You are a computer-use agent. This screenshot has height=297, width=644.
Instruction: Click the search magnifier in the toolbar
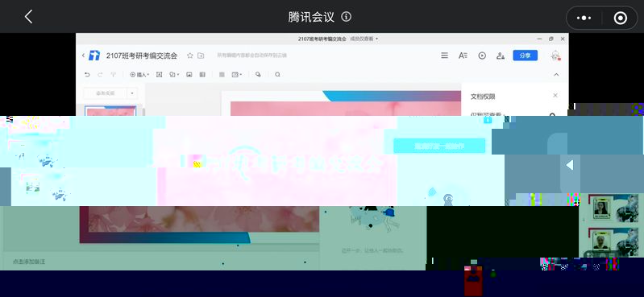click(x=277, y=75)
